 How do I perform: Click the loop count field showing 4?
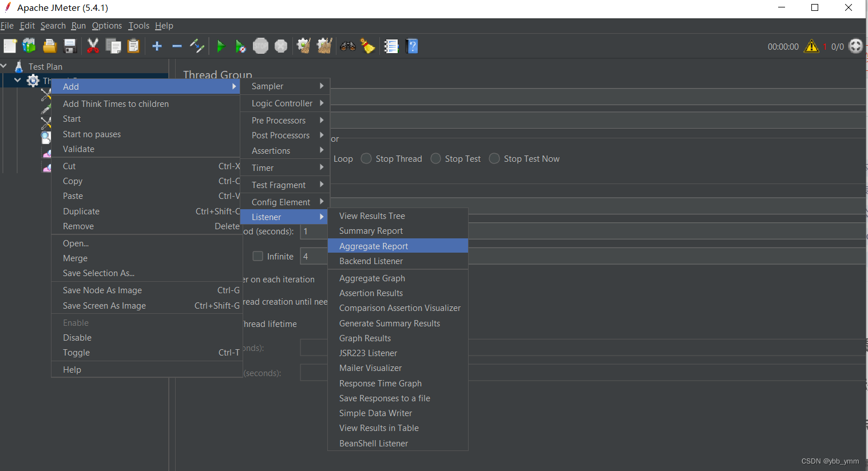314,256
